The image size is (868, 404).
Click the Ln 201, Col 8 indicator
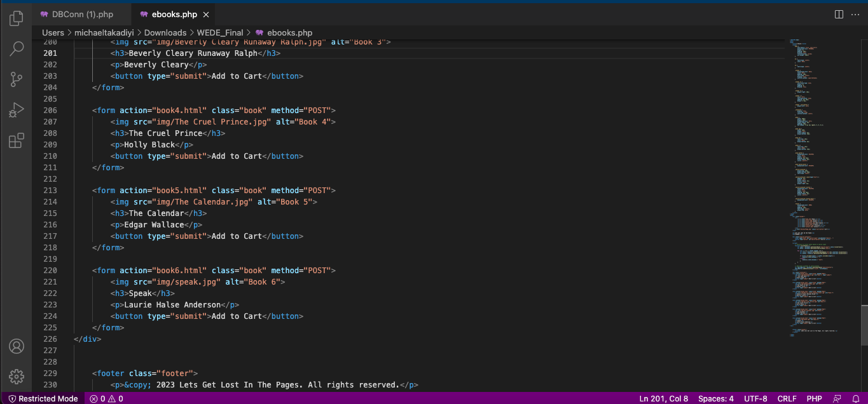click(663, 399)
